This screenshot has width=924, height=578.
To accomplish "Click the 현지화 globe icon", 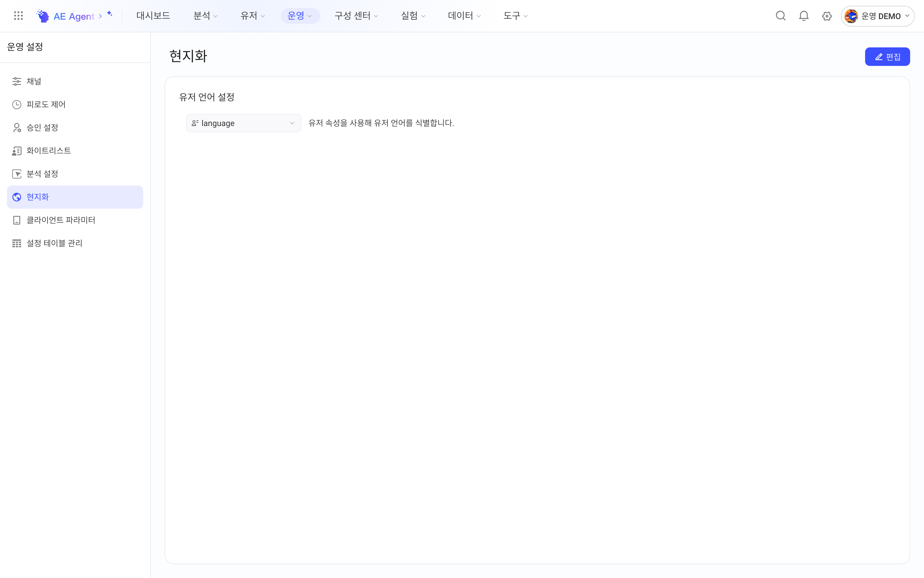I will pyautogui.click(x=17, y=197).
